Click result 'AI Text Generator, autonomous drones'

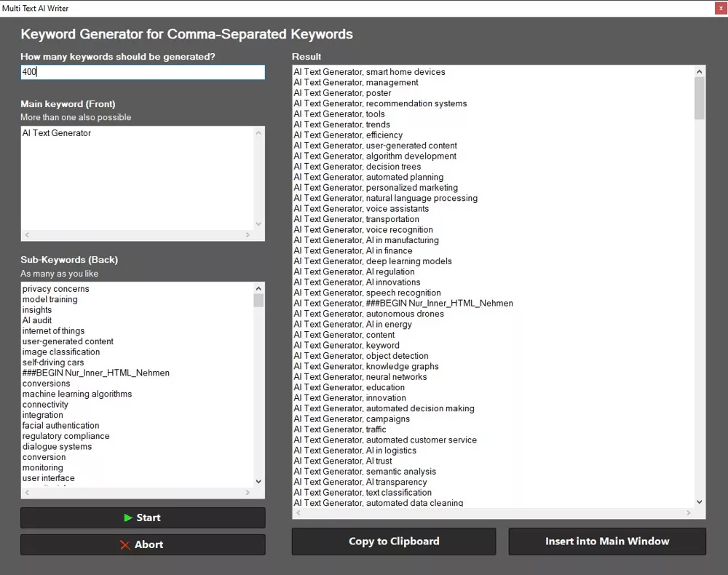pyautogui.click(x=368, y=314)
